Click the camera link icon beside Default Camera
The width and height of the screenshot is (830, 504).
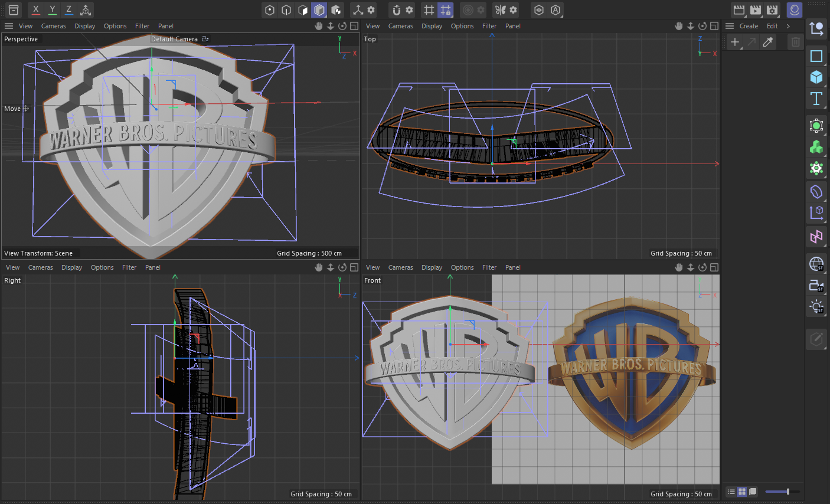click(x=205, y=39)
